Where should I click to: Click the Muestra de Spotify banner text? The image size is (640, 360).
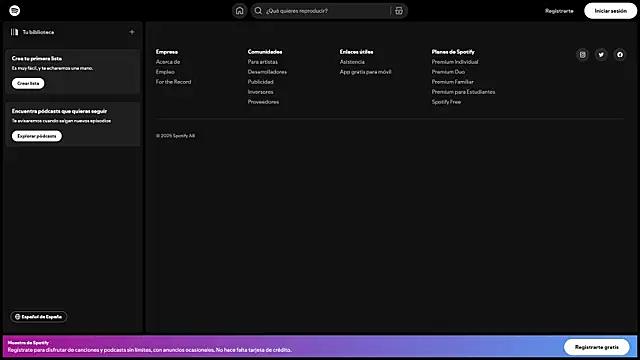(x=28, y=343)
